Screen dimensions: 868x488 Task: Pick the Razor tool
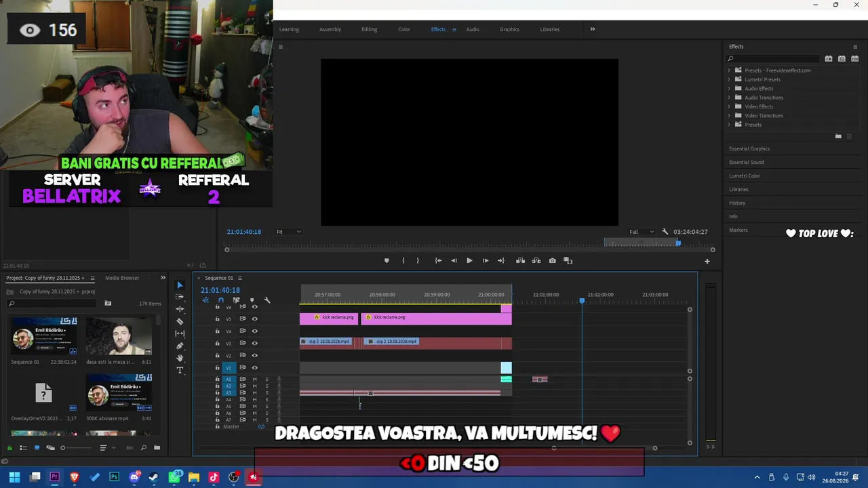point(180,321)
